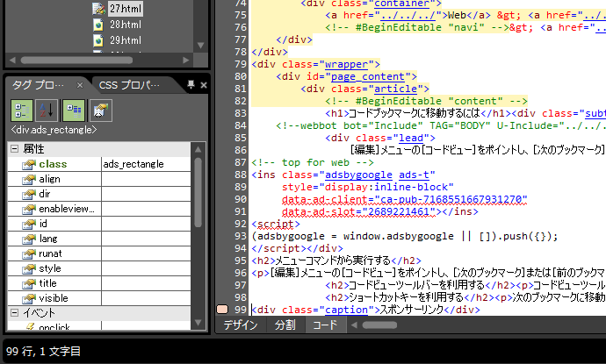Click properties list scroll down arrow

point(198,323)
